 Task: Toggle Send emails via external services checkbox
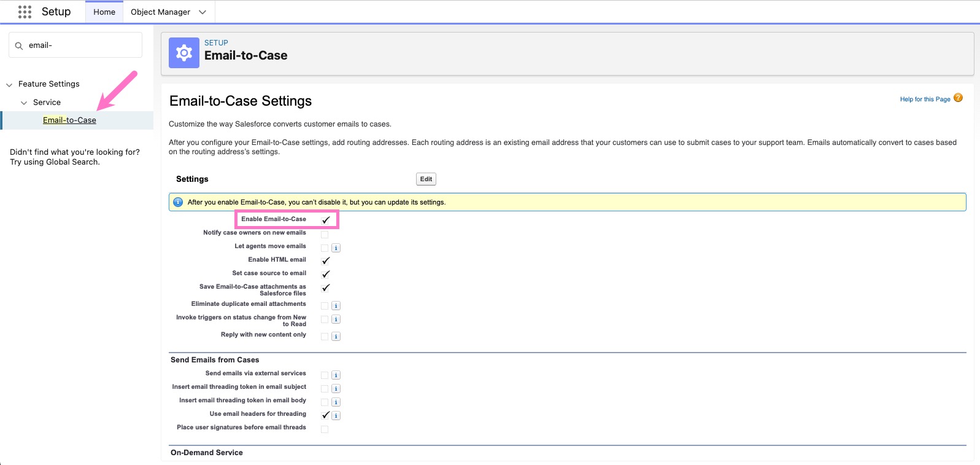pyautogui.click(x=325, y=375)
